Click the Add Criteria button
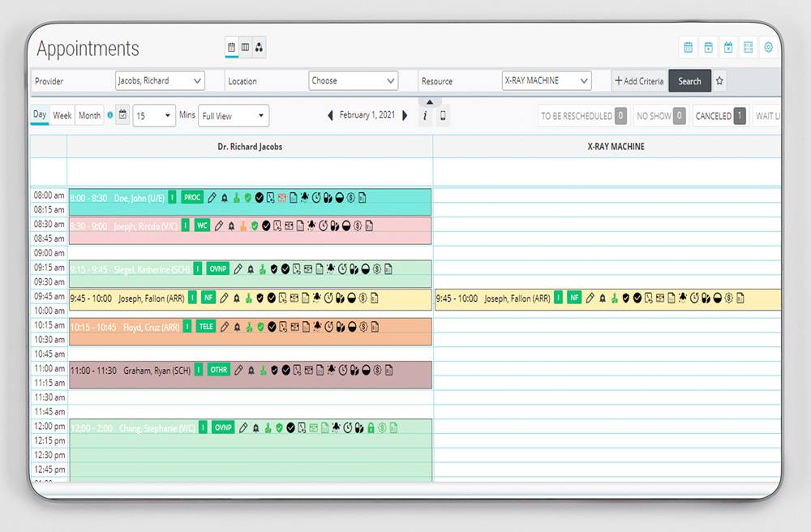 [639, 80]
